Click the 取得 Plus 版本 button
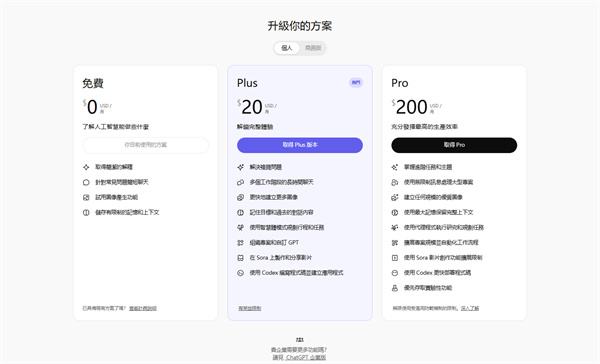The image size is (600, 364). (x=300, y=145)
